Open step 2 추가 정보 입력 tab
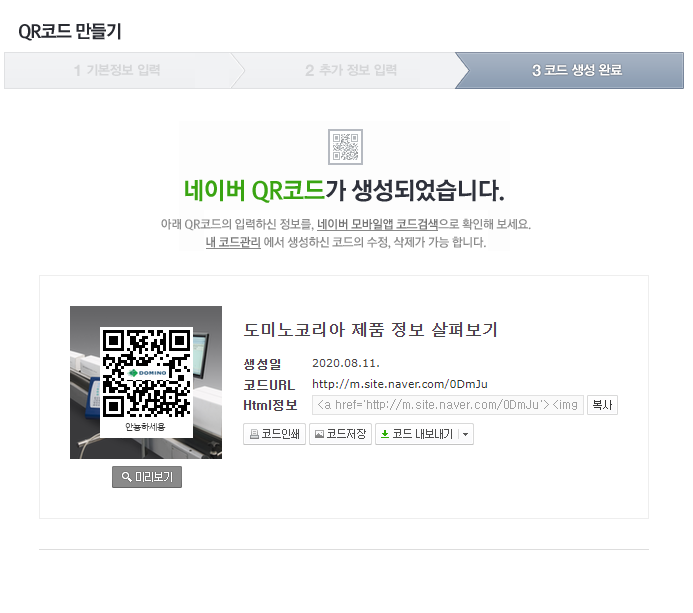This screenshot has width=693, height=613. pyautogui.click(x=350, y=70)
